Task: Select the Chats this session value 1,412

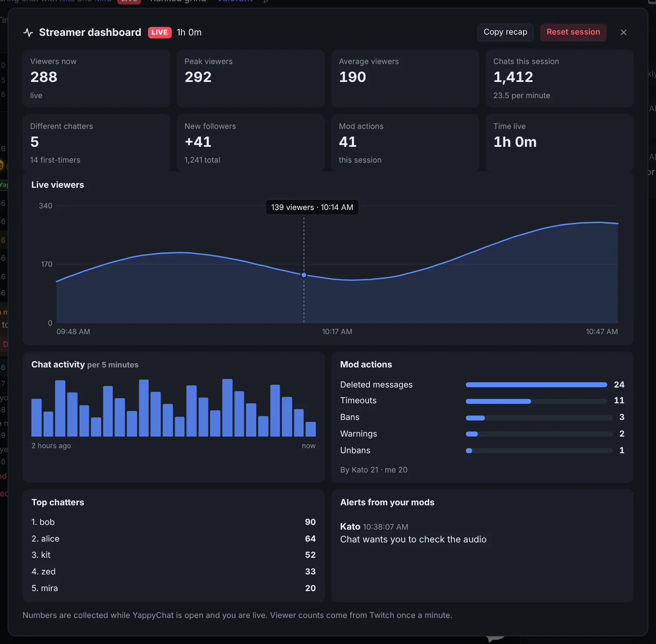Action: 513,77
